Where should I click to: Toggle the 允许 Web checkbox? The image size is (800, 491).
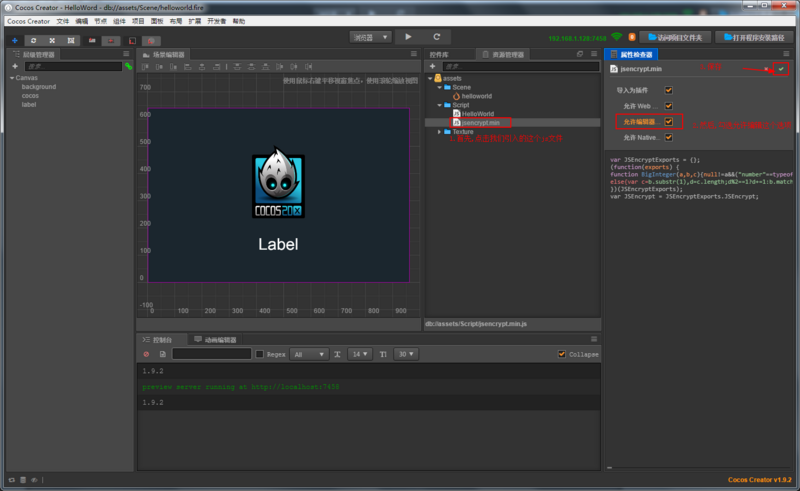click(668, 106)
